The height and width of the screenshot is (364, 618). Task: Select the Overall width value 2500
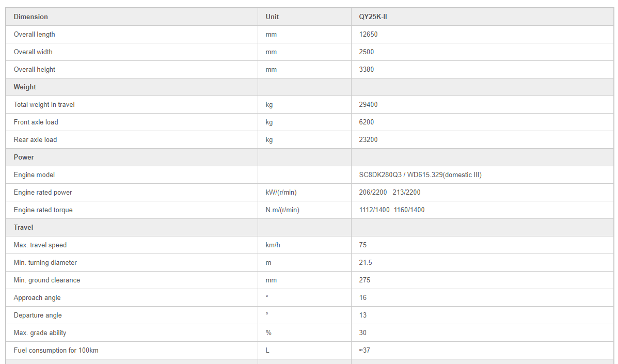pos(366,52)
